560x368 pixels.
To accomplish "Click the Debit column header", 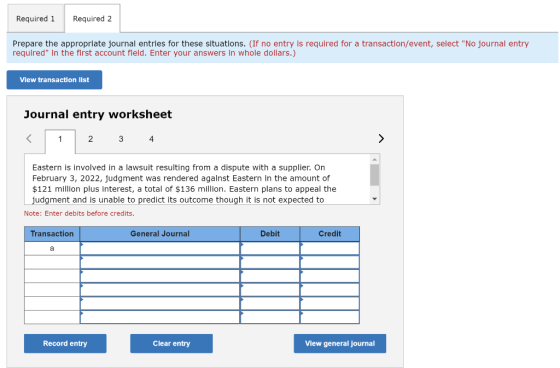I will tap(270, 234).
